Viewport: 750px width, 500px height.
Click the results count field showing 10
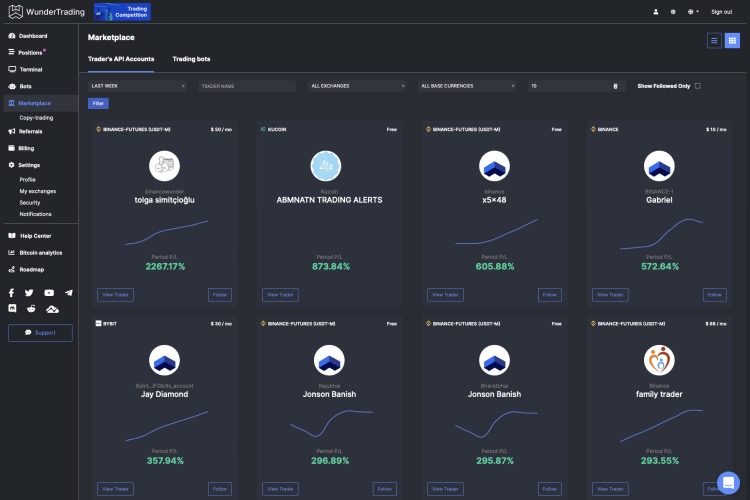[576, 86]
